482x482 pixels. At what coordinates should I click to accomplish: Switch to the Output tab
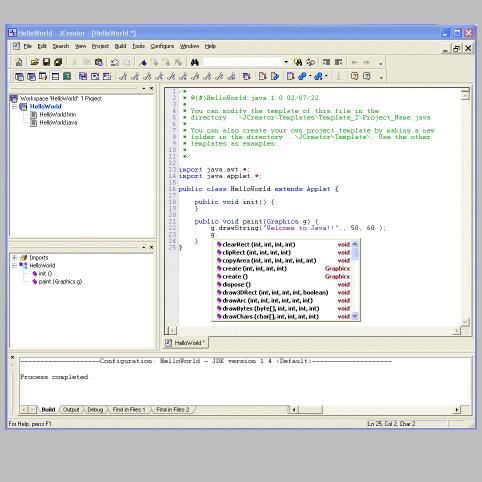tap(71, 410)
